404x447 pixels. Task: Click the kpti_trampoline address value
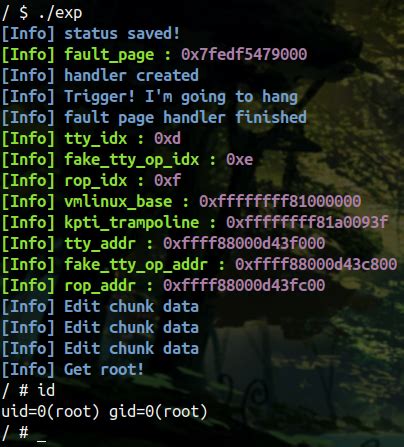pyautogui.click(x=307, y=223)
